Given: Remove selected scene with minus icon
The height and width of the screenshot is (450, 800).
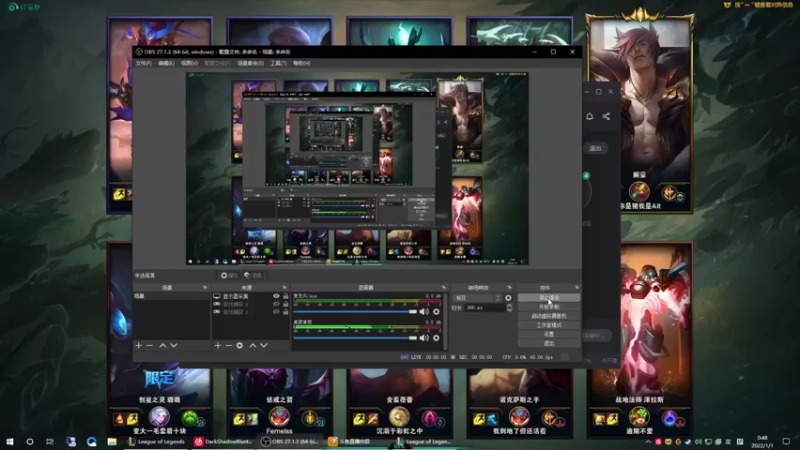Looking at the screenshot, I should tap(149, 345).
